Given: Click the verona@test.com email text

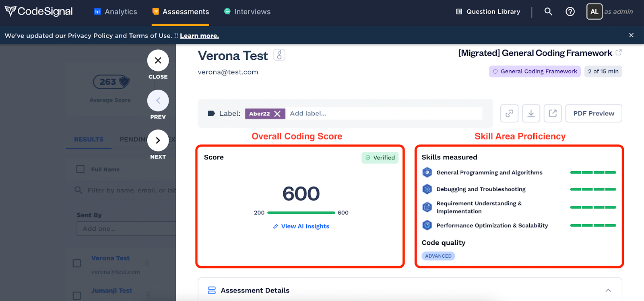Looking at the screenshot, I should pyautogui.click(x=228, y=72).
